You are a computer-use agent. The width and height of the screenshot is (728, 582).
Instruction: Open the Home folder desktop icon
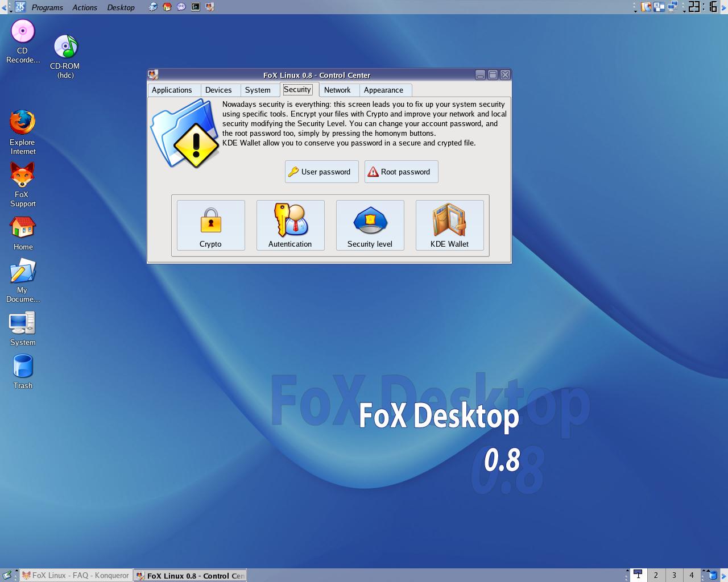[x=23, y=233]
